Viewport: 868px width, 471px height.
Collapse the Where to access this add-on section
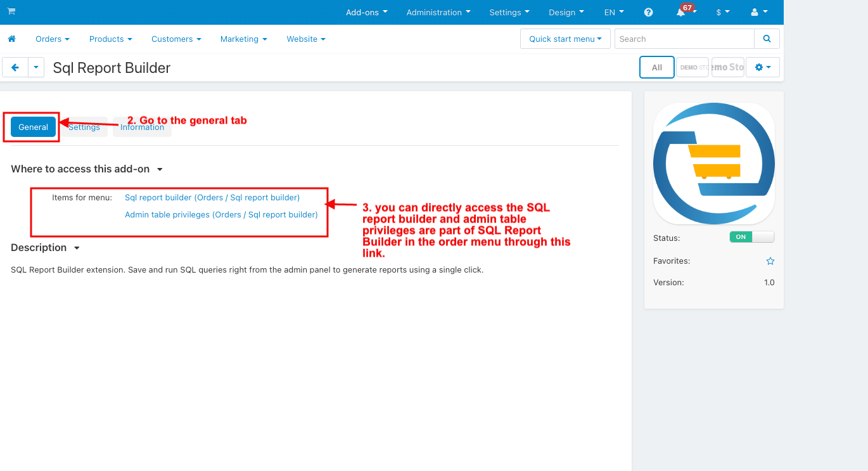click(87, 169)
